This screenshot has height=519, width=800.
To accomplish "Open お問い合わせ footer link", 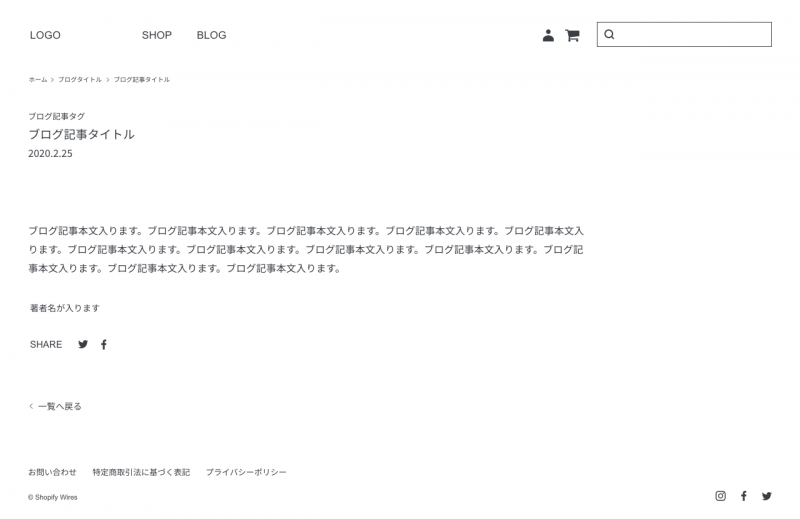I will click(x=52, y=473).
